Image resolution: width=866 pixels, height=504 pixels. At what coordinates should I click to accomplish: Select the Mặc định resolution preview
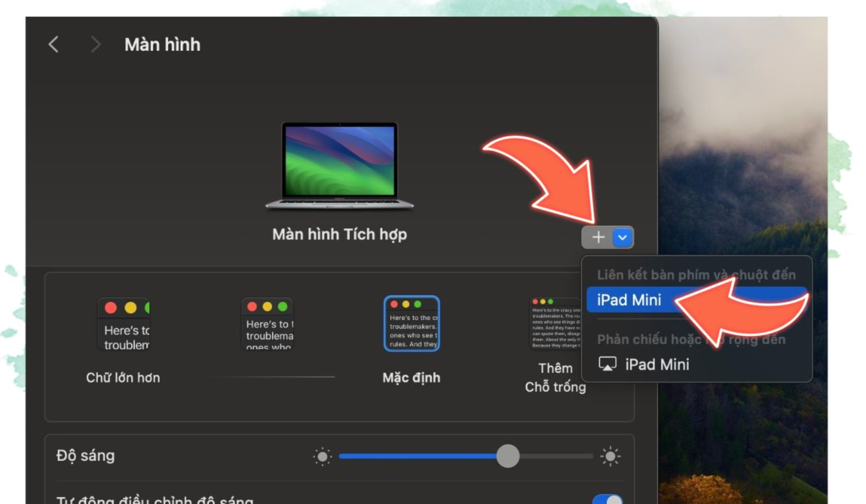coord(411,324)
